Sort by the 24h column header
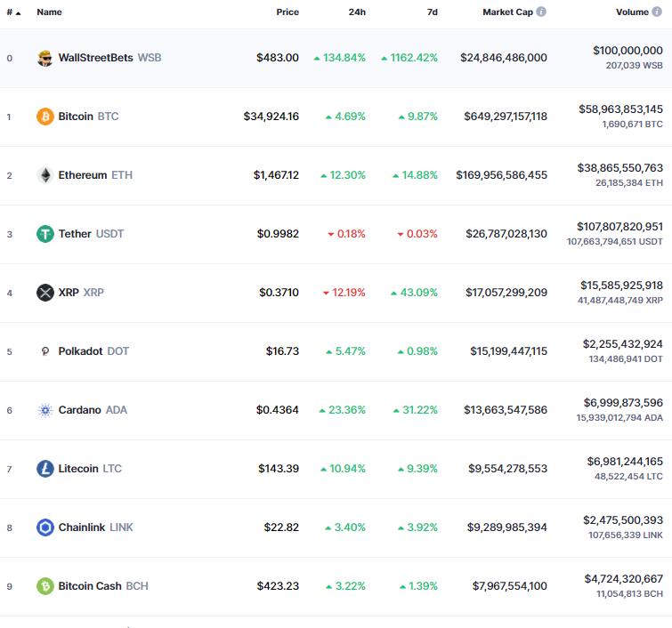 pyautogui.click(x=357, y=12)
